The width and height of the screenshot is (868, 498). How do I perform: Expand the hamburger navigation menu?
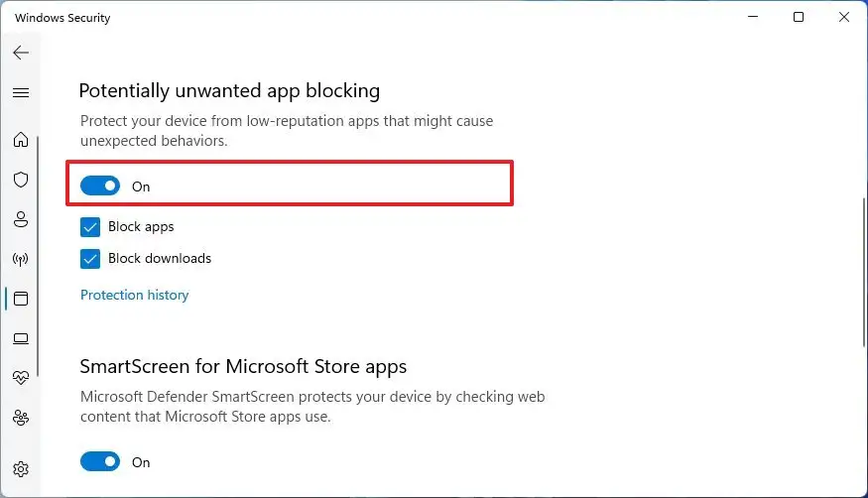pos(20,92)
